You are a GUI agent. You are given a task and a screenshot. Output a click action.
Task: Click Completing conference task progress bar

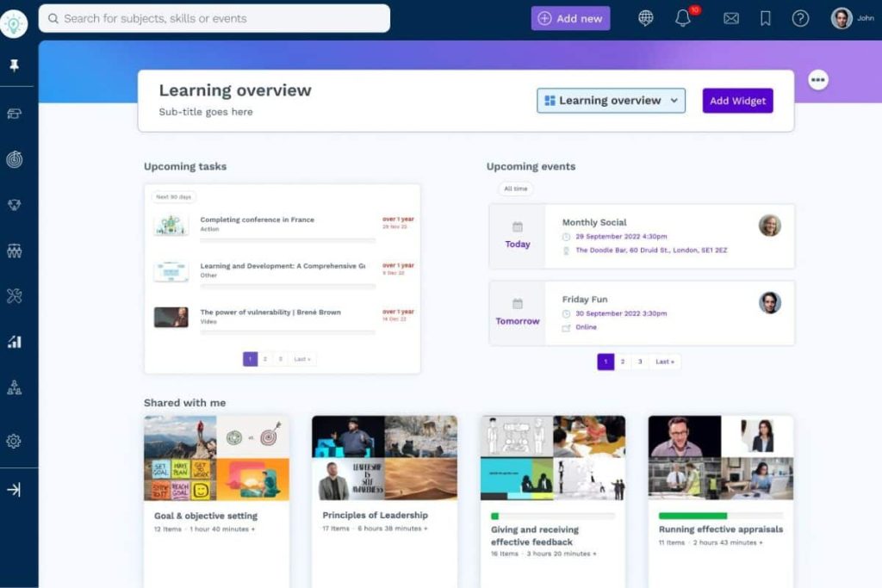(x=288, y=240)
